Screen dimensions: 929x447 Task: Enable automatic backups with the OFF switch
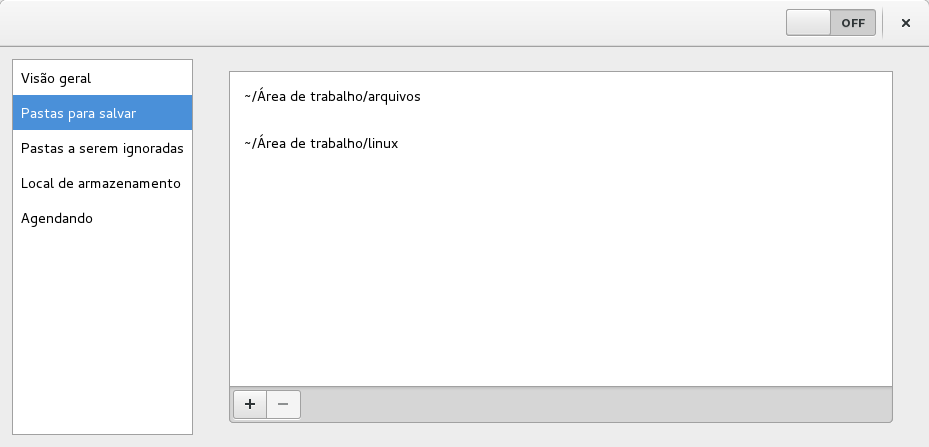[x=830, y=23]
